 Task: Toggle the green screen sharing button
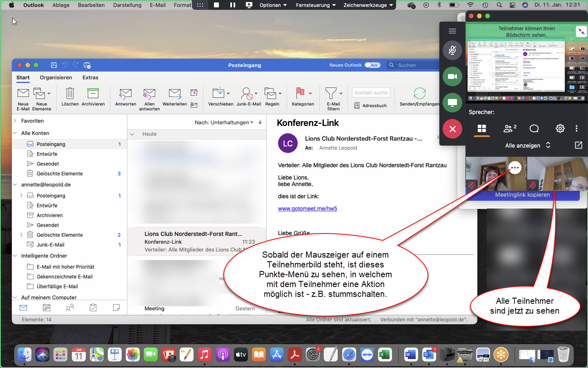pyautogui.click(x=452, y=103)
